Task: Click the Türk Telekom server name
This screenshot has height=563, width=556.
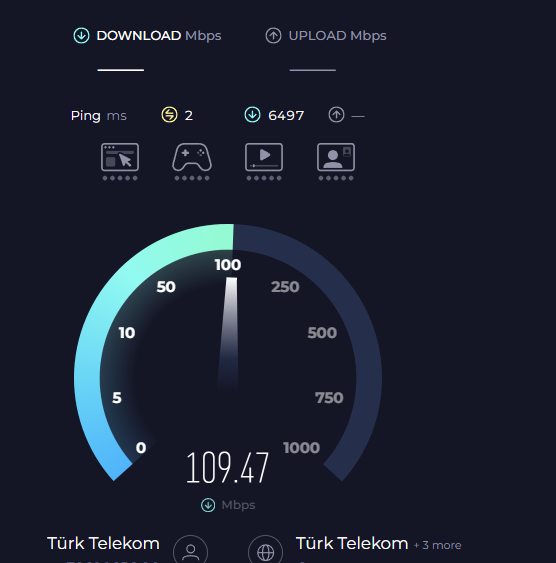Action: point(352,544)
